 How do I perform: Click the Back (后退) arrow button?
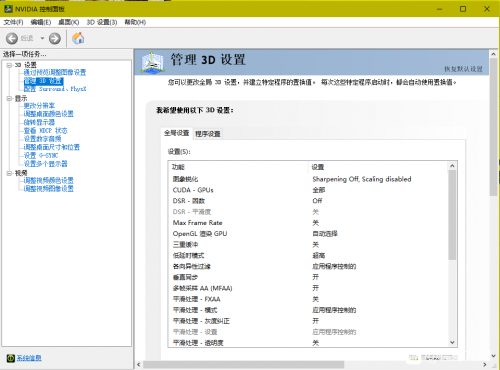(12, 39)
